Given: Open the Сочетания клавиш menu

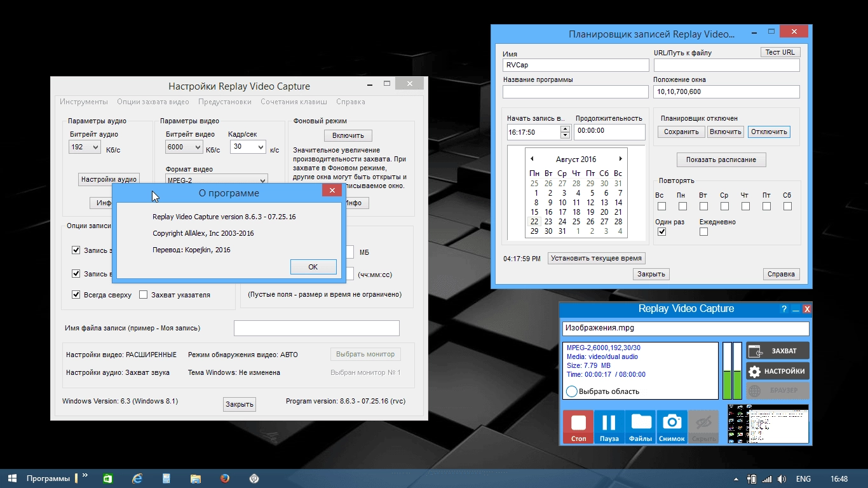Looking at the screenshot, I should click(294, 102).
